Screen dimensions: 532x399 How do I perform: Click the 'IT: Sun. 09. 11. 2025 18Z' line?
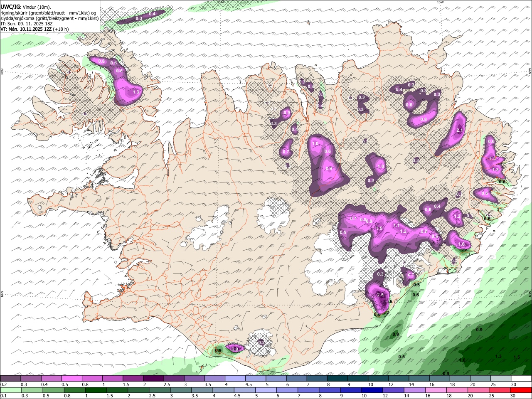[27, 24]
